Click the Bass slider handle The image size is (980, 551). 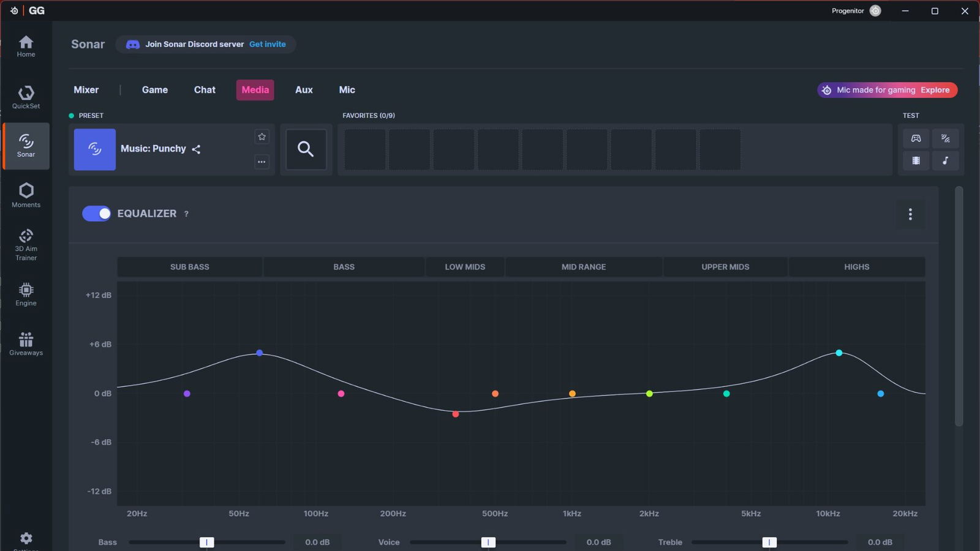pyautogui.click(x=207, y=542)
